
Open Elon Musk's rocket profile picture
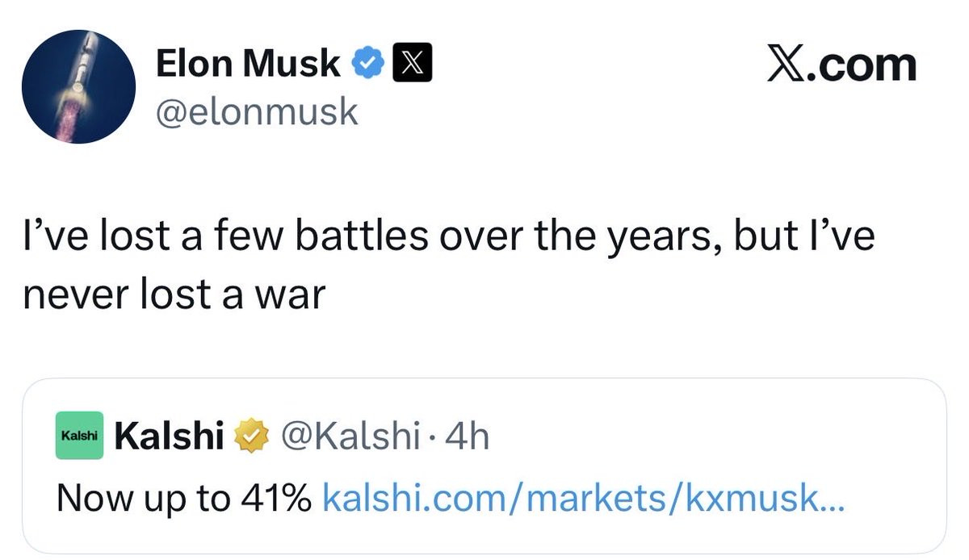[x=78, y=86]
